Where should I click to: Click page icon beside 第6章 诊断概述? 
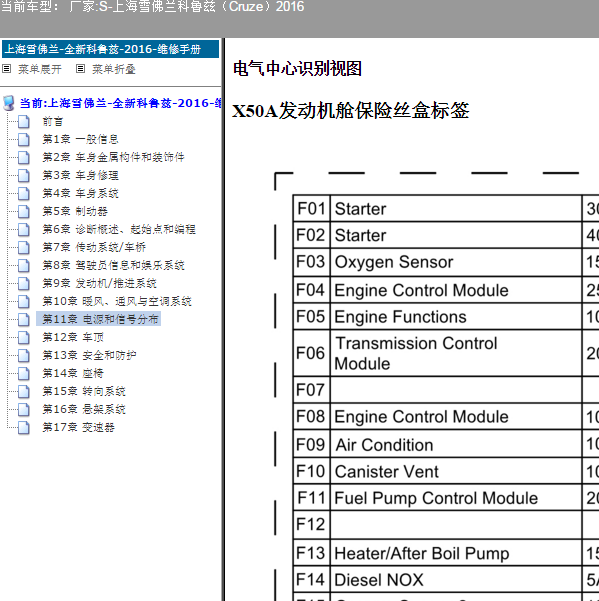click(24, 230)
